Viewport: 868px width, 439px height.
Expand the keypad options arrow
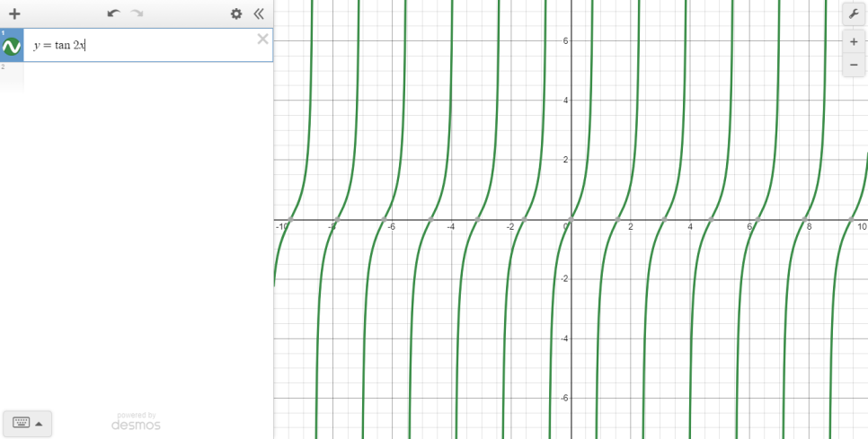tap(40, 424)
